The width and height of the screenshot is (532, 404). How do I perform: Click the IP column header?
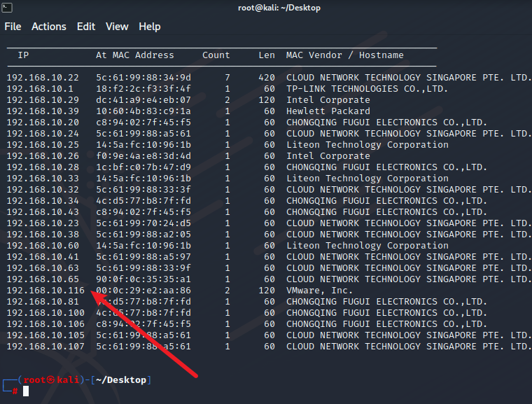[x=23, y=55]
